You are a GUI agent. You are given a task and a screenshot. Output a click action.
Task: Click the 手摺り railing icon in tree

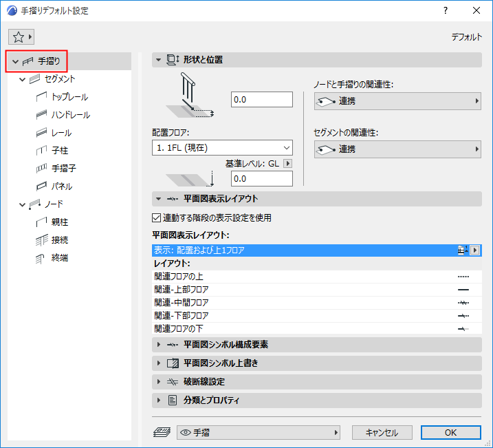pyautogui.click(x=28, y=61)
